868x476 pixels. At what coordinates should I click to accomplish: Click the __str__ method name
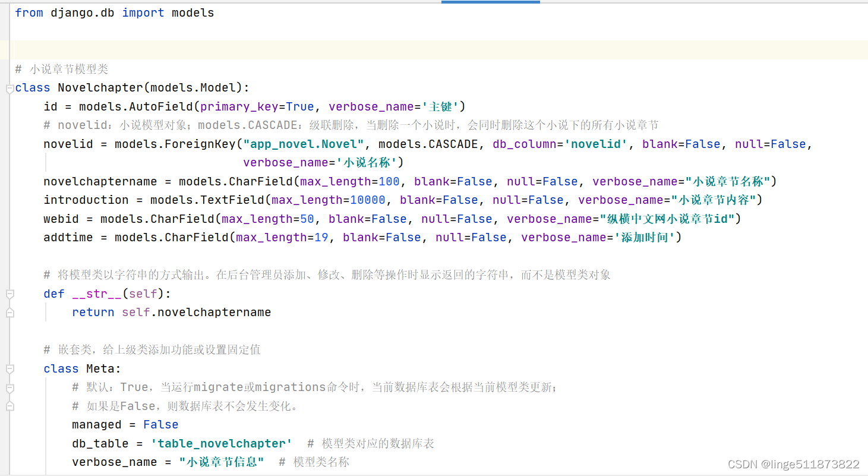pos(97,294)
